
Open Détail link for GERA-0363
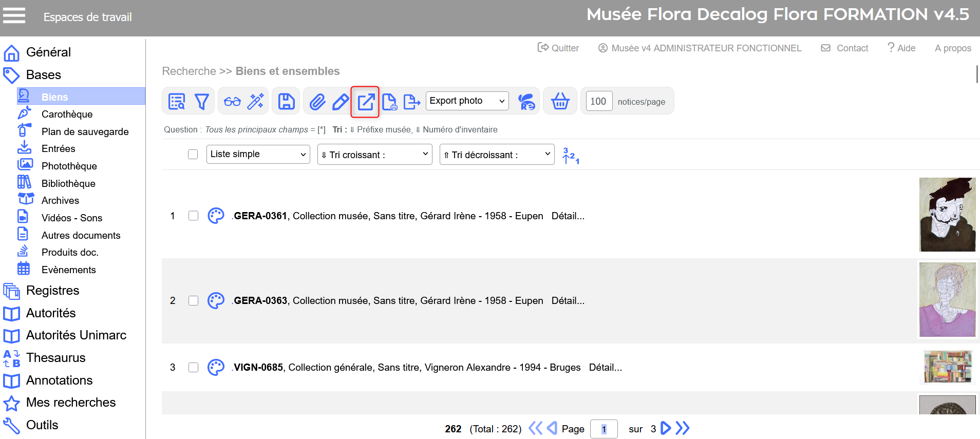568,301
